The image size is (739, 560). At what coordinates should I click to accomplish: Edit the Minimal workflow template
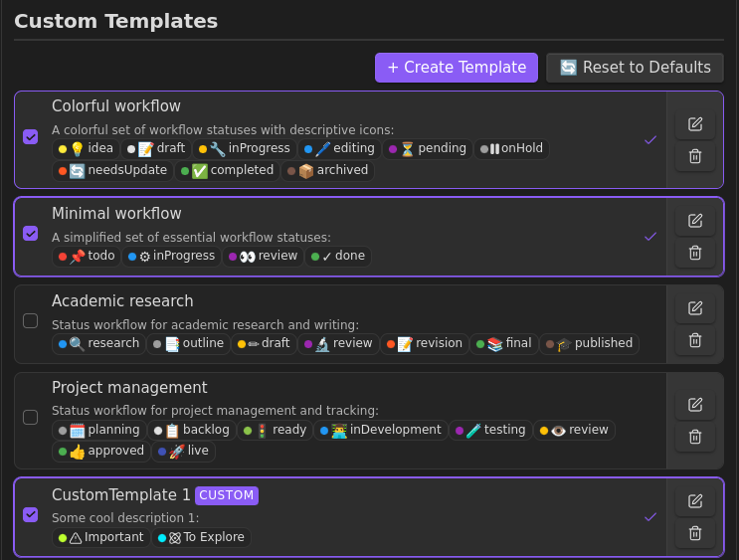[x=695, y=221]
